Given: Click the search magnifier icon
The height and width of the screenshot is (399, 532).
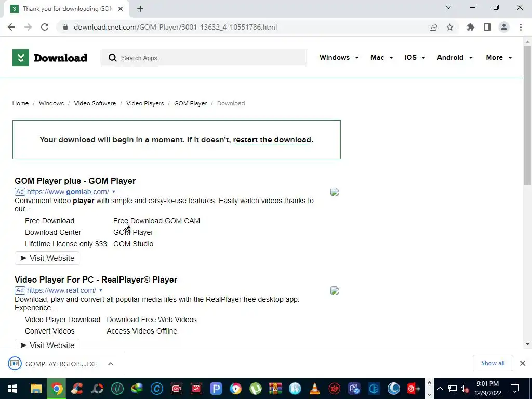Looking at the screenshot, I should pos(113,58).
